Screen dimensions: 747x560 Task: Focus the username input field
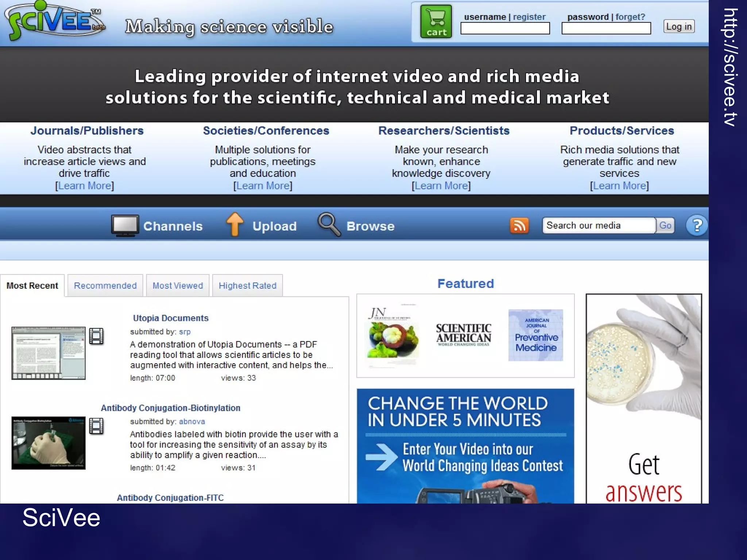pos(505,28)
